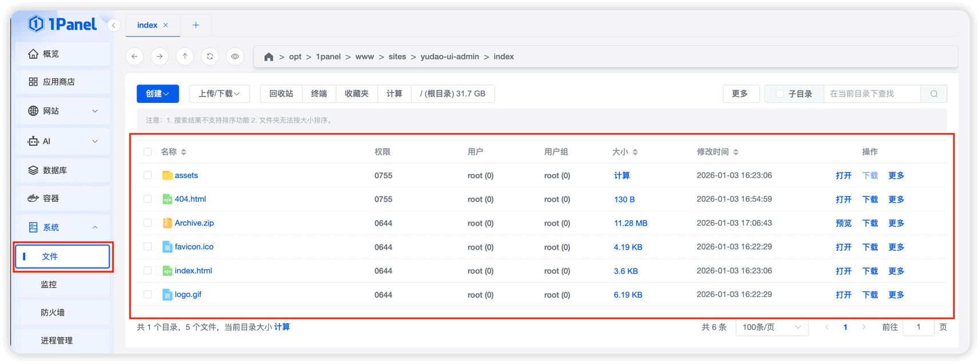Click the forward navigation arrow icon
The image size is (980, 364).
click(x=160, y=57)
